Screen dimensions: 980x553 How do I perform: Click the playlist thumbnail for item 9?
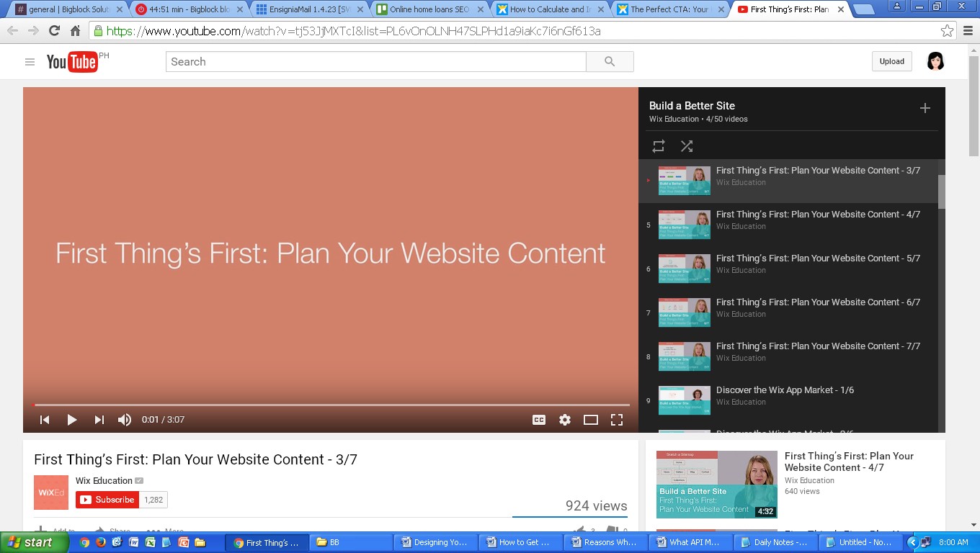click(685, 400)
